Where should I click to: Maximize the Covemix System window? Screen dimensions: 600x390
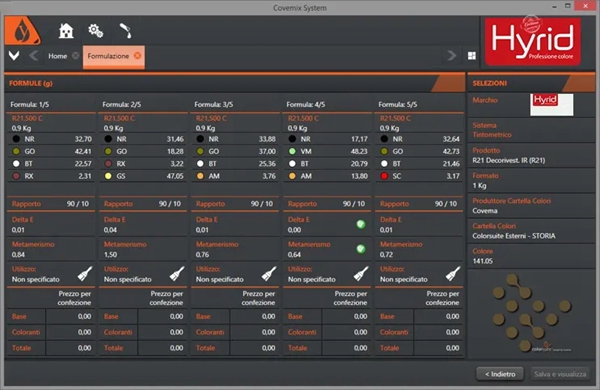click(x=567, y=6)
